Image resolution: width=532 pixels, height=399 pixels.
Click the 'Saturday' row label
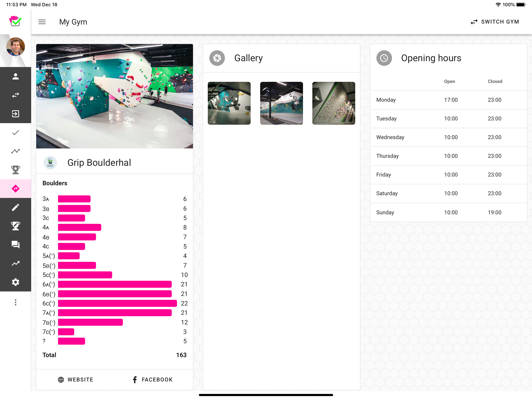(x=387, y=193)
